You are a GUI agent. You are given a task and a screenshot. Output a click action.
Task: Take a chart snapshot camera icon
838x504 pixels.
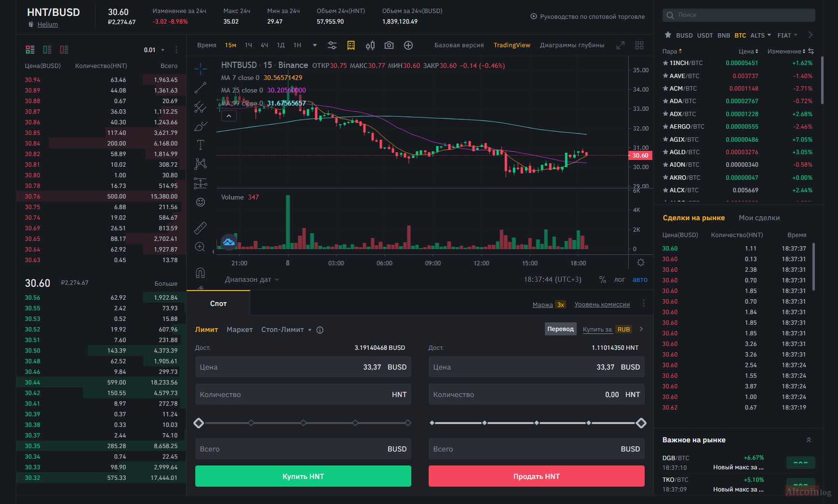click(x=389, y=45)
